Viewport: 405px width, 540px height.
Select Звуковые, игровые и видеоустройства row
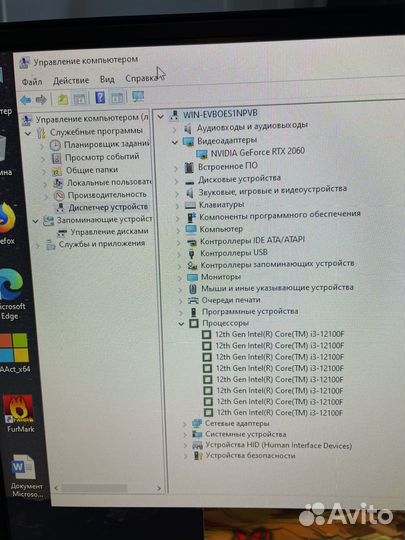272,190
